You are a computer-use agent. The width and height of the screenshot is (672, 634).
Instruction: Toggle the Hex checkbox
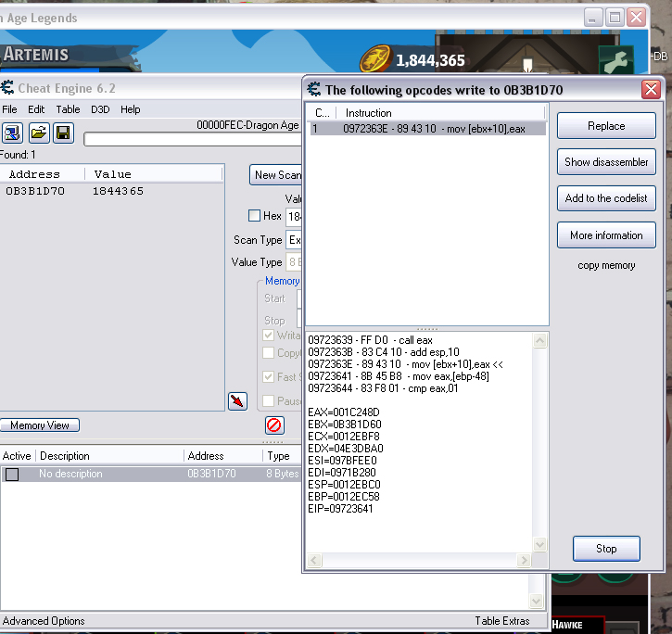coord(254,216)
